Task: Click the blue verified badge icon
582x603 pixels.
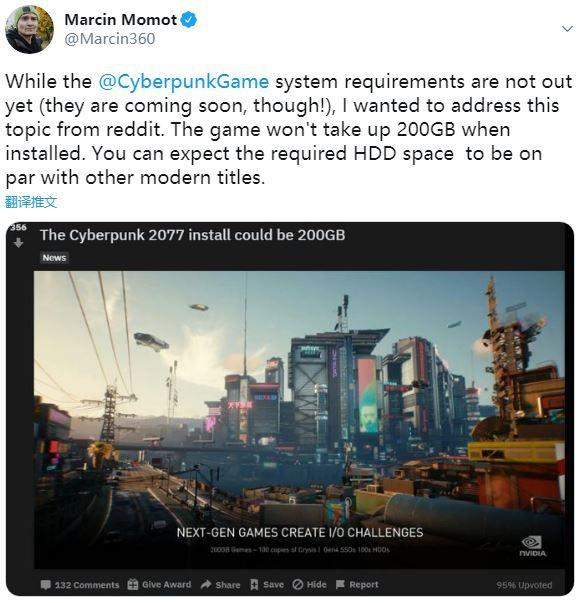Action: [x=188, y=20]
